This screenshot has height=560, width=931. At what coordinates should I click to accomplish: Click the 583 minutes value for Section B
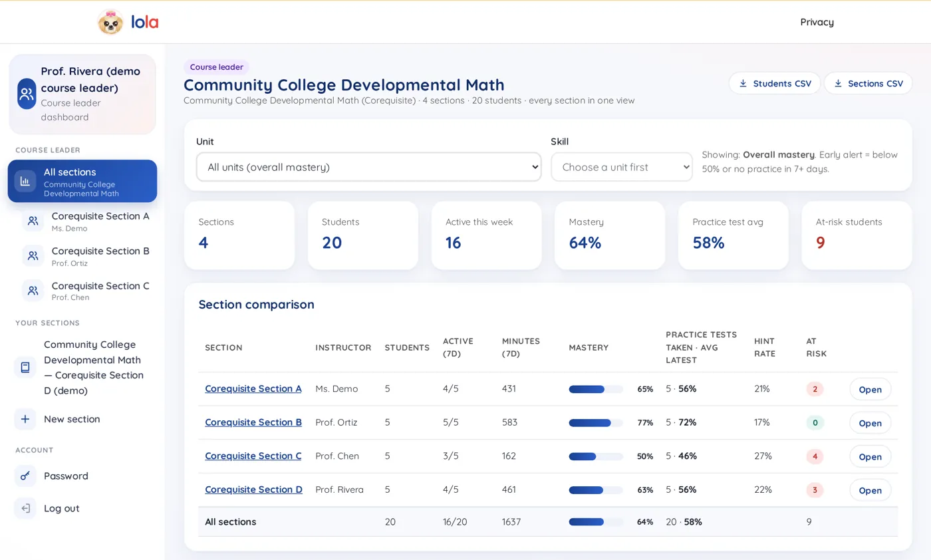(509, 422)
